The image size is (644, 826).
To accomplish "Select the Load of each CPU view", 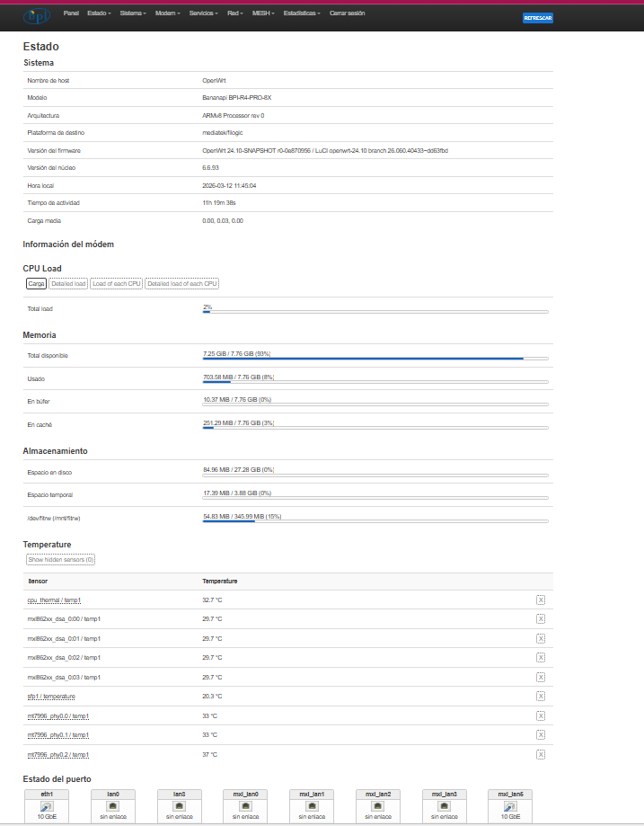I will pyautogui.click(x=117, y=284).
